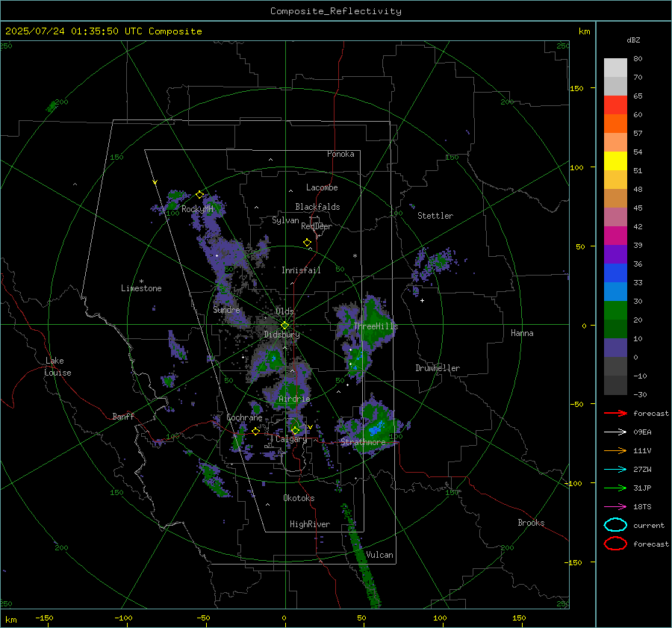This screenshot has width=672, height=628.
Task: Click the 'Strathmore' city label
Action: (363, 442)
